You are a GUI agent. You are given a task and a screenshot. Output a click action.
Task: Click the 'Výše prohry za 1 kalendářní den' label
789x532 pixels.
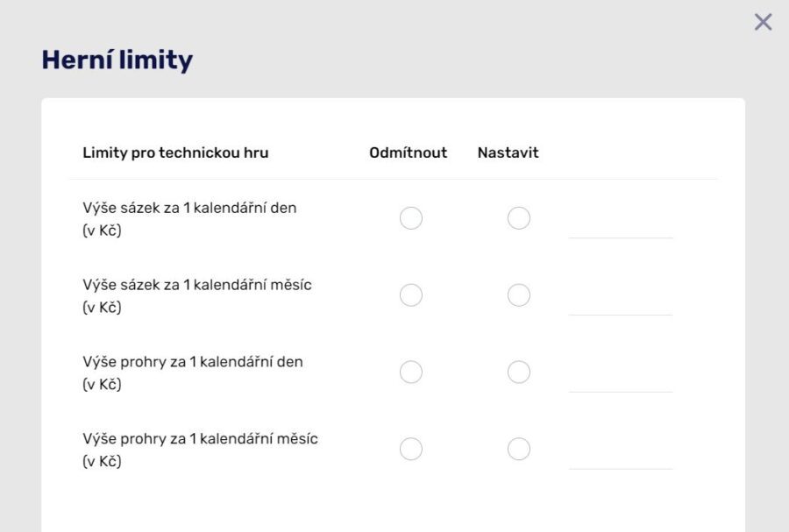pyautogui.click(x=193, y=362)
